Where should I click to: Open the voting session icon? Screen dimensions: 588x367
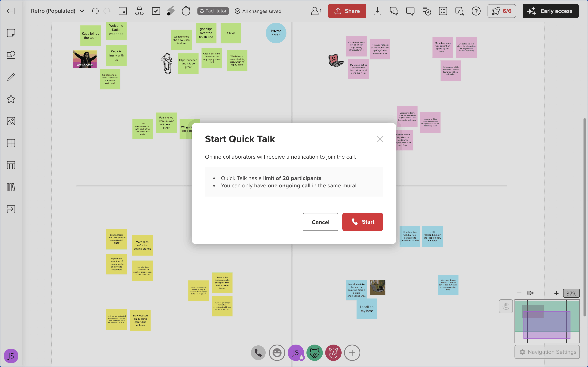[156, 11]
